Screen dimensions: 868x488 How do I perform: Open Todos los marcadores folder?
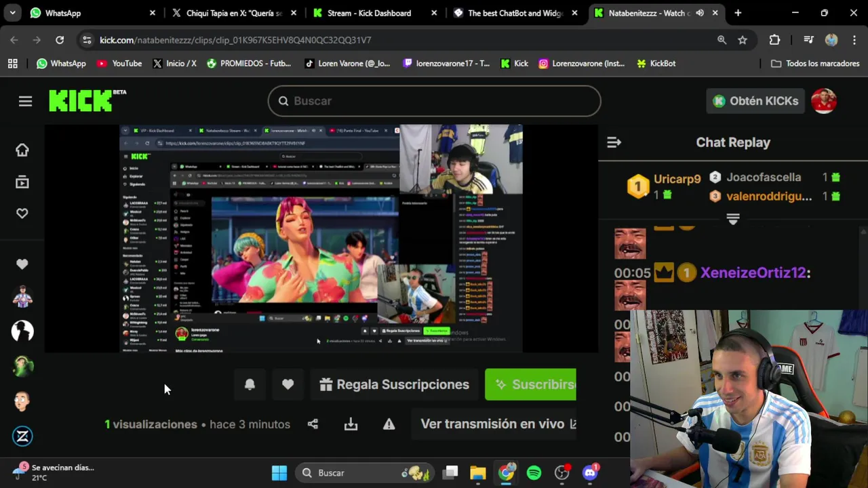[x=815, y=64]
